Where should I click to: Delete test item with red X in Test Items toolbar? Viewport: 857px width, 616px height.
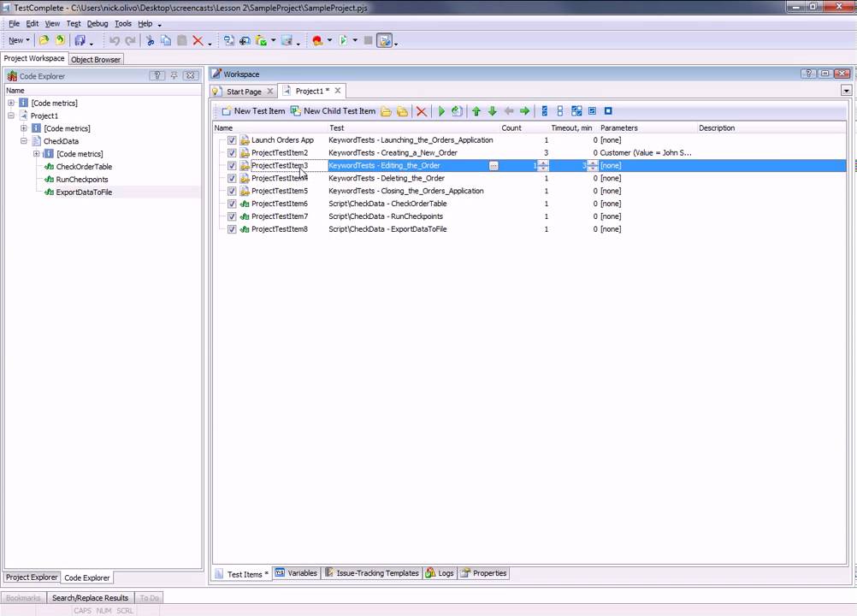[x=422, y=111]
